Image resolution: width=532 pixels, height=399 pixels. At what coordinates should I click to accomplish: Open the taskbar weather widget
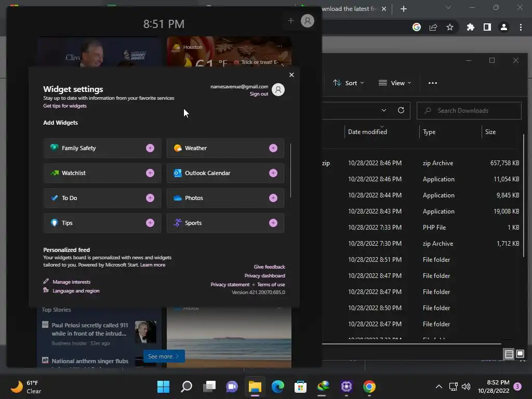point(26,387)
